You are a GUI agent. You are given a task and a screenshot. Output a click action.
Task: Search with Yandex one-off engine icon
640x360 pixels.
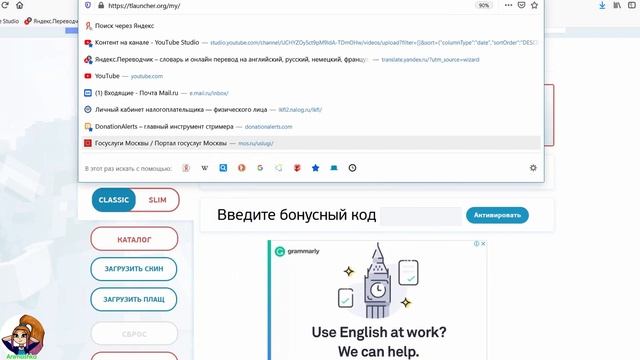[x=186, y=168]
